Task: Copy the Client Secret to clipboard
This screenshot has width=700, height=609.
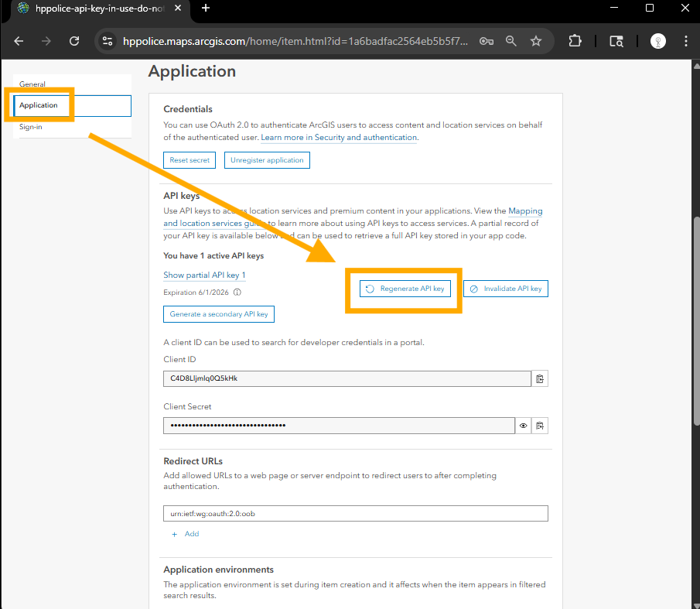Action: 540,426
